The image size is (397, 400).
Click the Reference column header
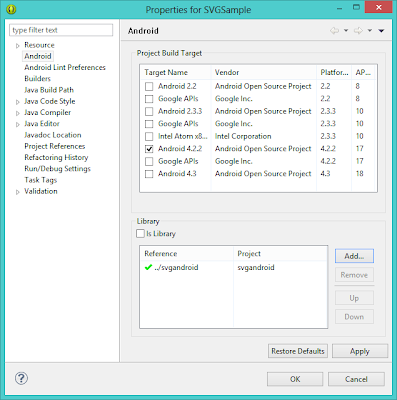pyautogui.click(x=187, y=254)
